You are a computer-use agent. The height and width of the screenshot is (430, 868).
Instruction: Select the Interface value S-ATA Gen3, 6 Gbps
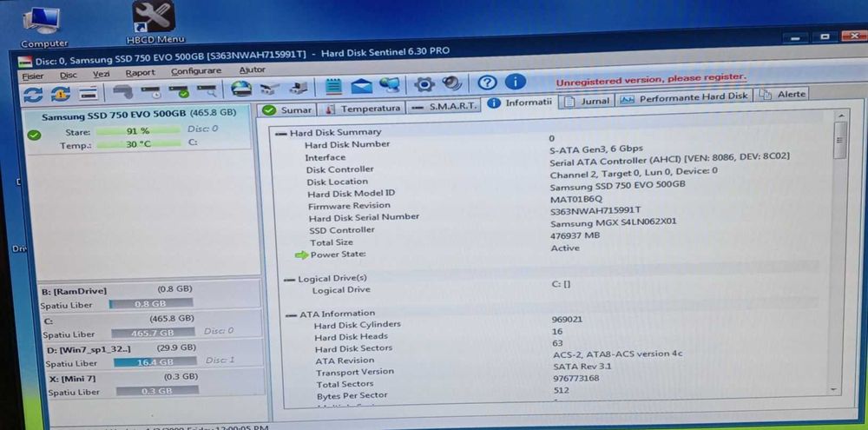pyautogui.click(x=596, y=149)
